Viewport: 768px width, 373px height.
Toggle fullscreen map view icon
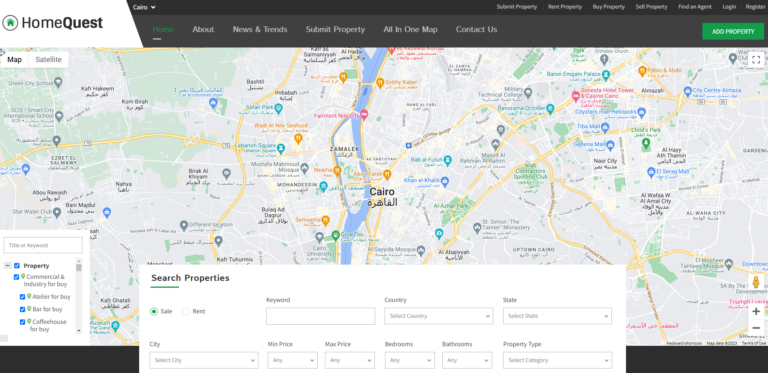756,60
